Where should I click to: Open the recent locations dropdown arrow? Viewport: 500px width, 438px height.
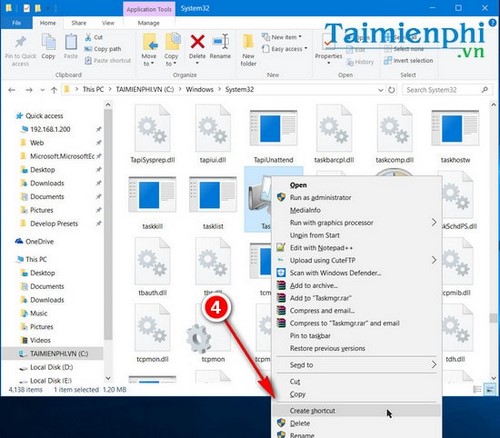42,90
